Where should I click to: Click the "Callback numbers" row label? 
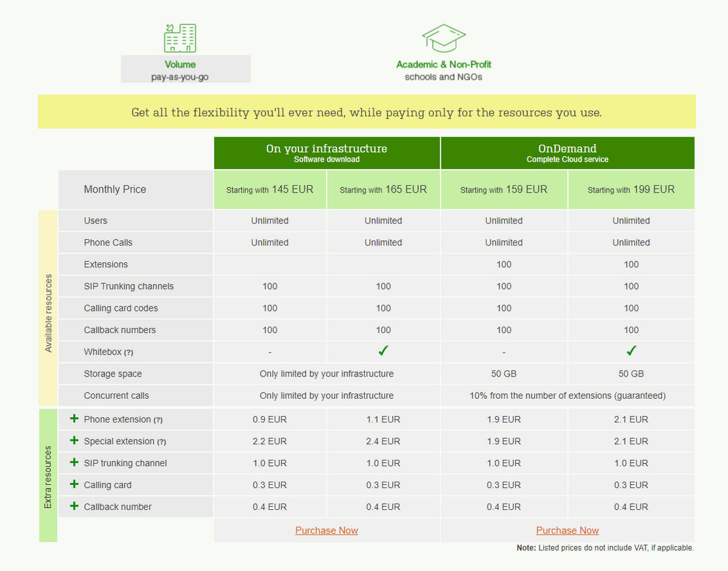120,330
